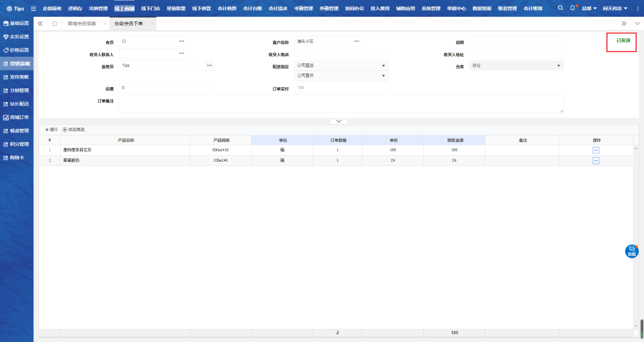Open the notification bell
644x342 pixels.
[572, 8]
